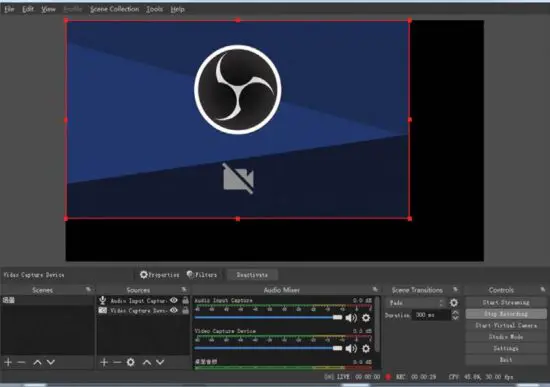Click the Deactivate button

(252, 275)
